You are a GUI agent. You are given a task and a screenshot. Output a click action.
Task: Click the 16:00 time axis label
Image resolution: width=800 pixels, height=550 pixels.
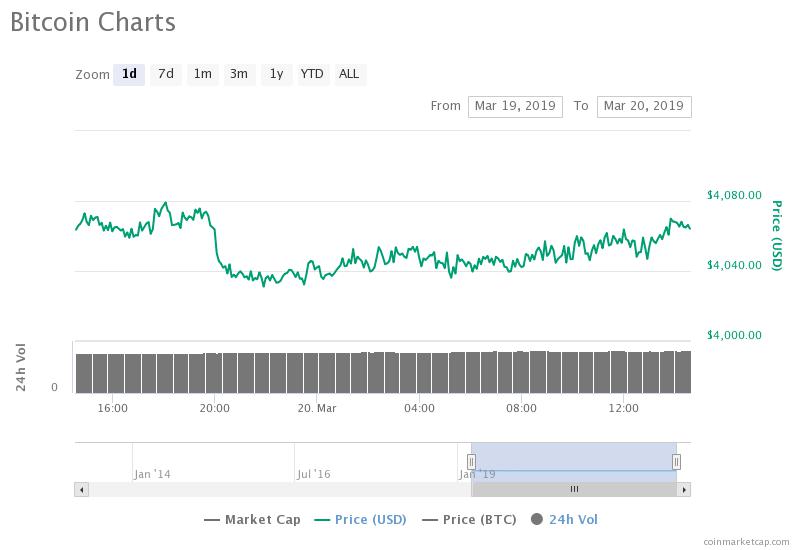pyautogui.click(x=113, y=408)
